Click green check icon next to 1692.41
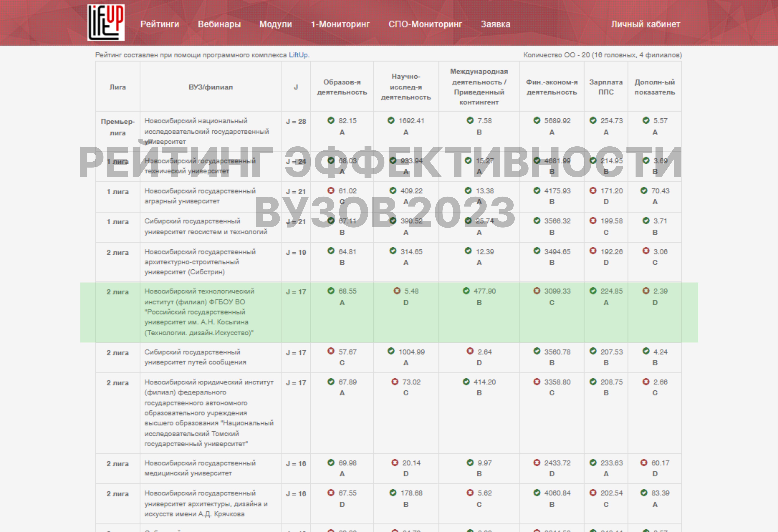Image resolution: width=778 pixels, height=532 pixels. pyautogui.click(x=391, y=120)
